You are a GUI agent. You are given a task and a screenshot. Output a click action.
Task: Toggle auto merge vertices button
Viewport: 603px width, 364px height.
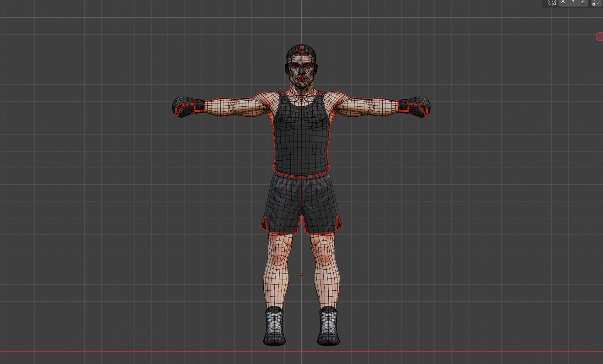click(x=596, y=2)
